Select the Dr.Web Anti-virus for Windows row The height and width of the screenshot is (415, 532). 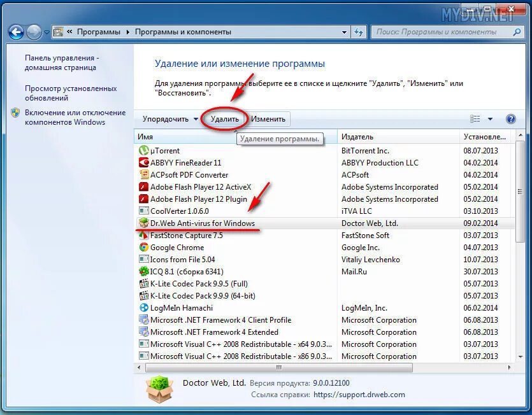pos(324,223)
